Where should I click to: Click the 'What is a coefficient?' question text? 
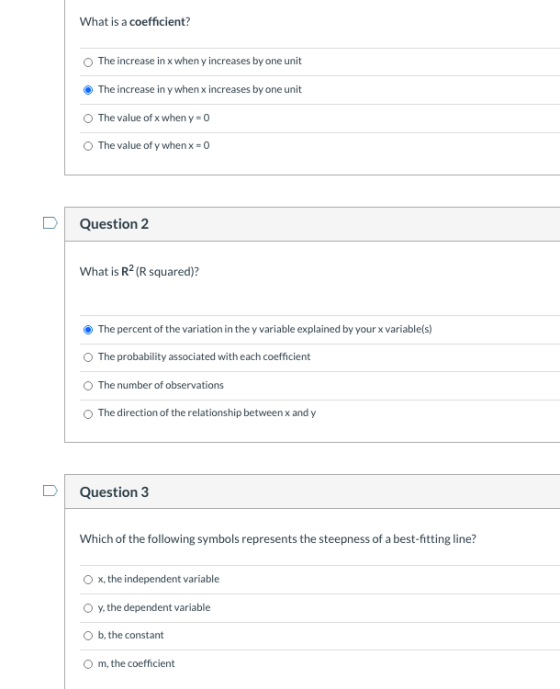coord(135,22)
